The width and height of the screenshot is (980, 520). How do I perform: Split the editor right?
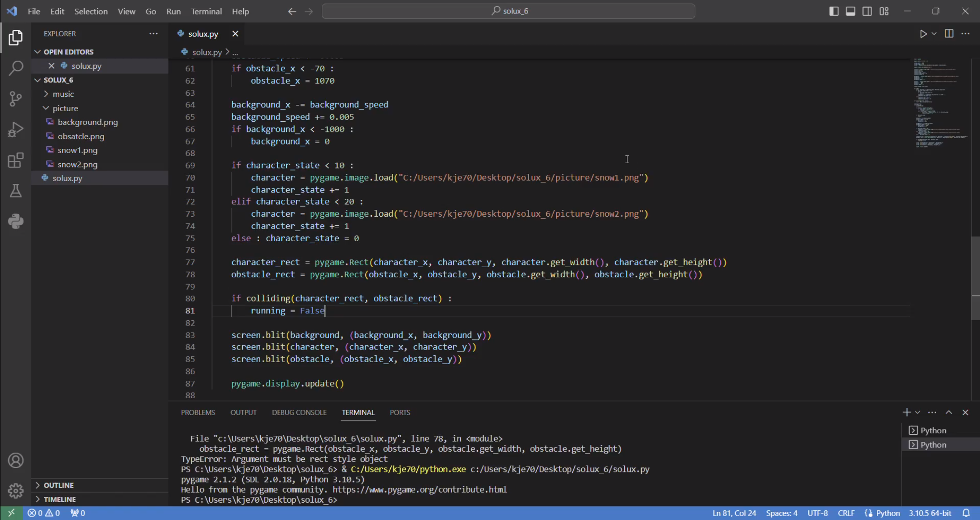pos(949,34)
